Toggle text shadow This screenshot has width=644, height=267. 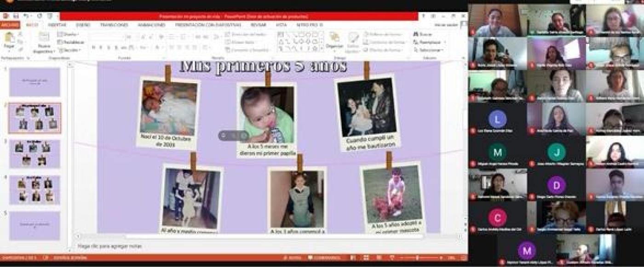click(116, 47)
